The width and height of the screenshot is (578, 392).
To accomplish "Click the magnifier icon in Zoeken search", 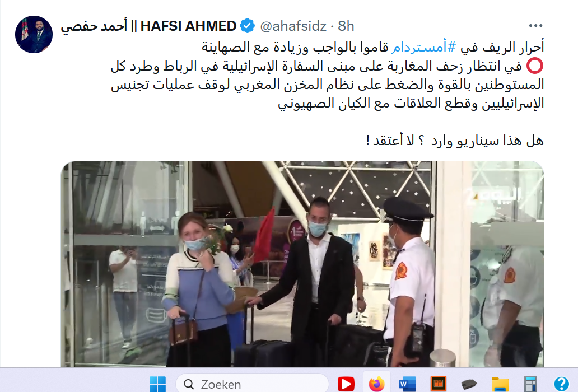I will [x=189, y=384].
